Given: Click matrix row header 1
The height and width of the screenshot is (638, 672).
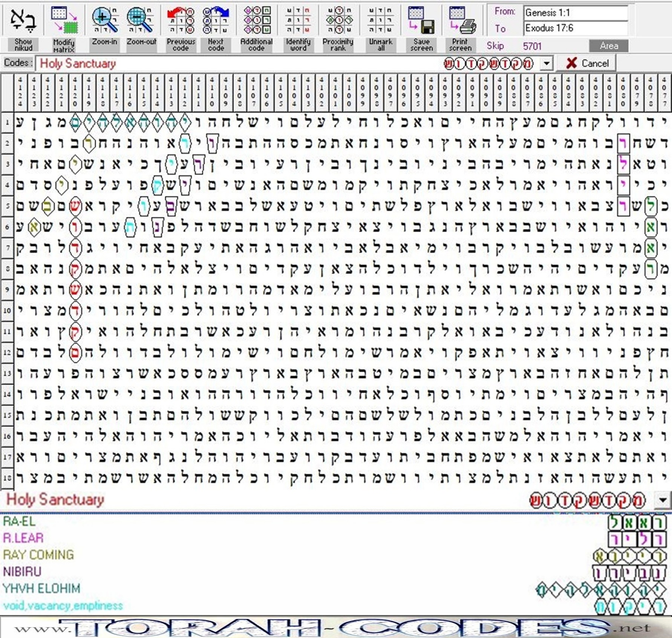Looking at the screenshot, I should click(x=7, y=122).
